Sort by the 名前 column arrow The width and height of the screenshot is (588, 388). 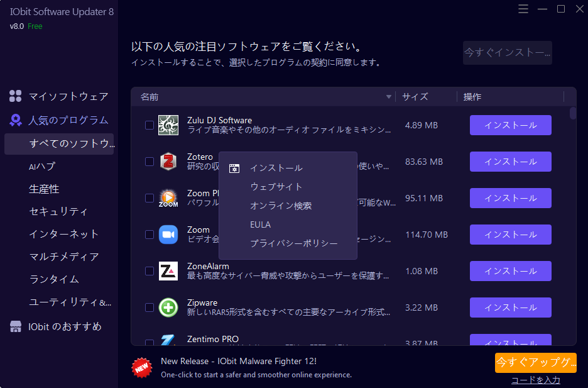(388, 97)
